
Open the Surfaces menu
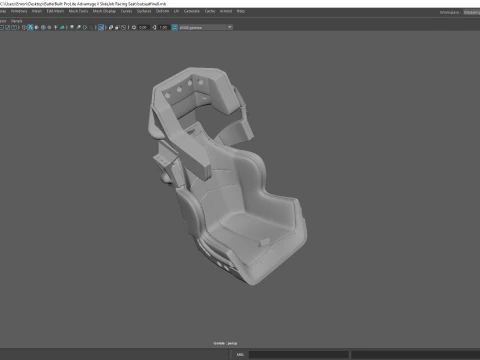pyautogui.click(x=144, y=11)
